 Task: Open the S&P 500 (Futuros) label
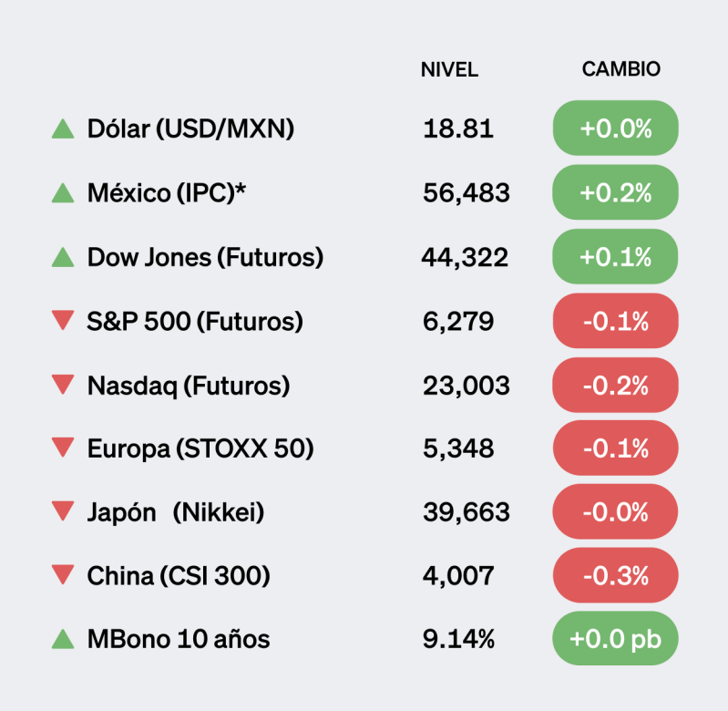tap(195, 321)
